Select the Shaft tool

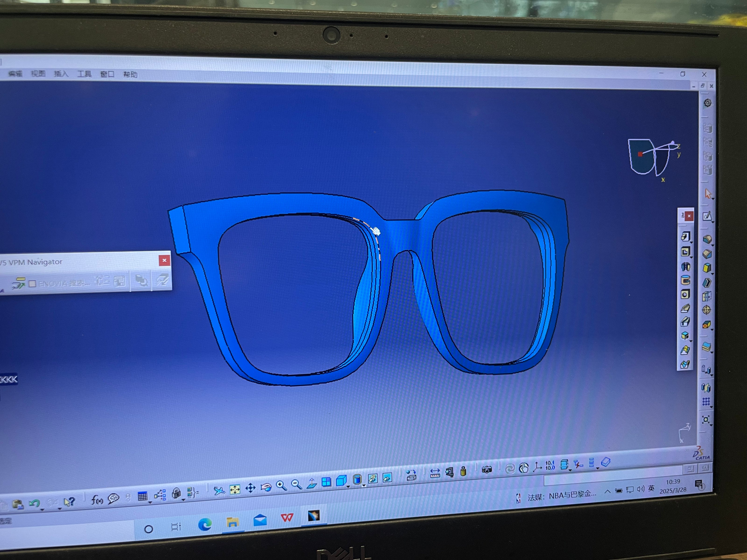(x=685, y=267)
